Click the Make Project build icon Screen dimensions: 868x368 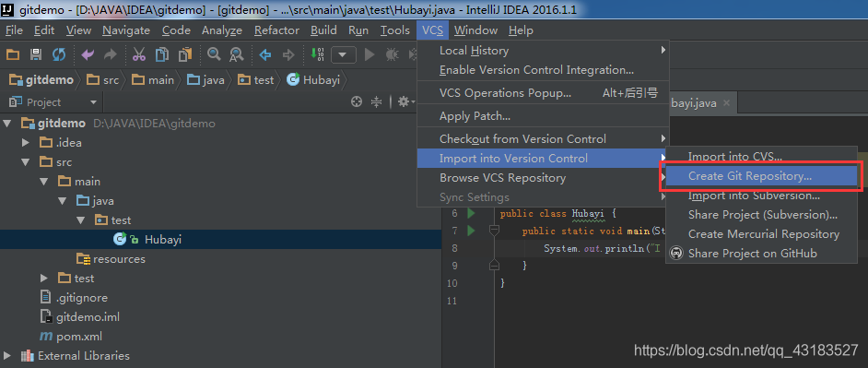(x=318, y=54)
